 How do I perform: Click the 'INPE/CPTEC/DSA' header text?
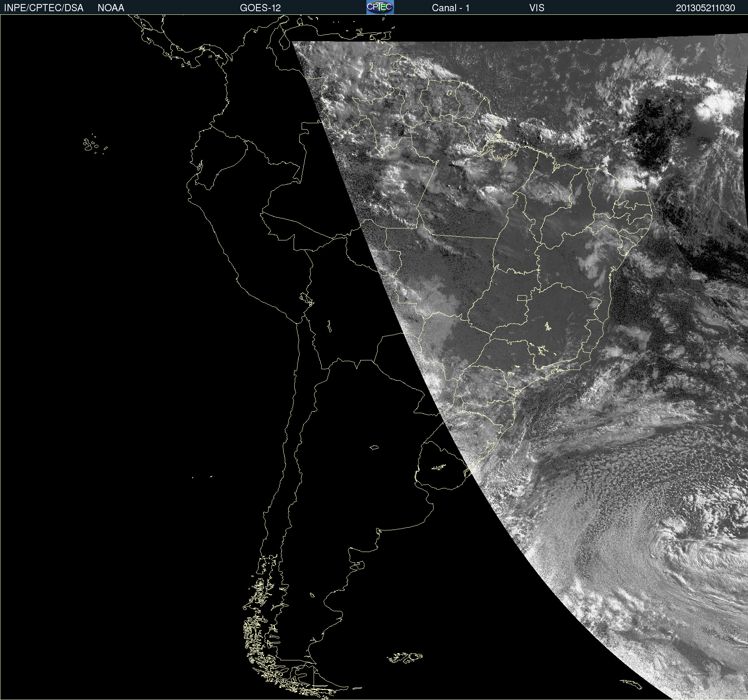pyautogui.click(x=44, y=8)
